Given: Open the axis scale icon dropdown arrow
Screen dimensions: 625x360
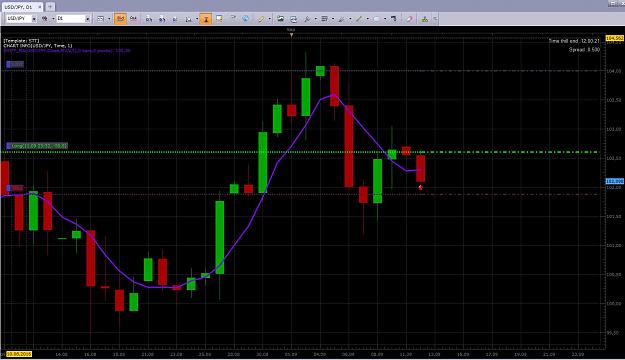Looking at the screenshot, I should tap(197, 19).
